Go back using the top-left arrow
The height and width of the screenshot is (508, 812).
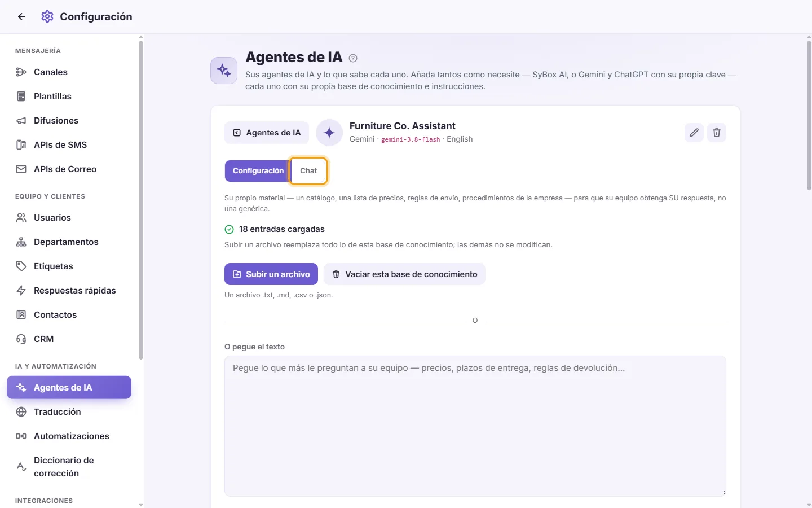21,17
